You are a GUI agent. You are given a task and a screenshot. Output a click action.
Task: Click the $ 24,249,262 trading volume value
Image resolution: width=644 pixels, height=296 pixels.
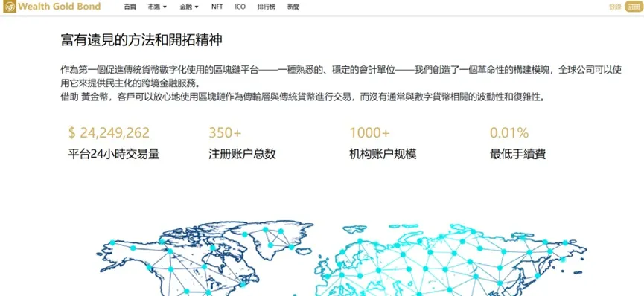pyautogui.click(x=109, y=133)
